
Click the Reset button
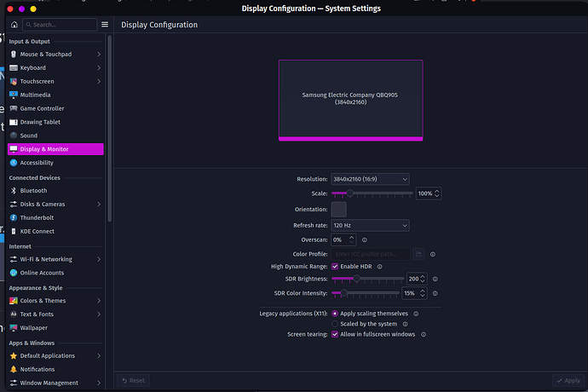point(134,380)
